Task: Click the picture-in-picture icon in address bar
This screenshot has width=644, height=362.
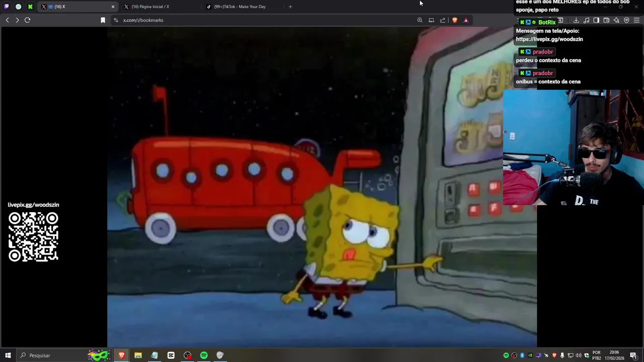Action: point(431,20)
